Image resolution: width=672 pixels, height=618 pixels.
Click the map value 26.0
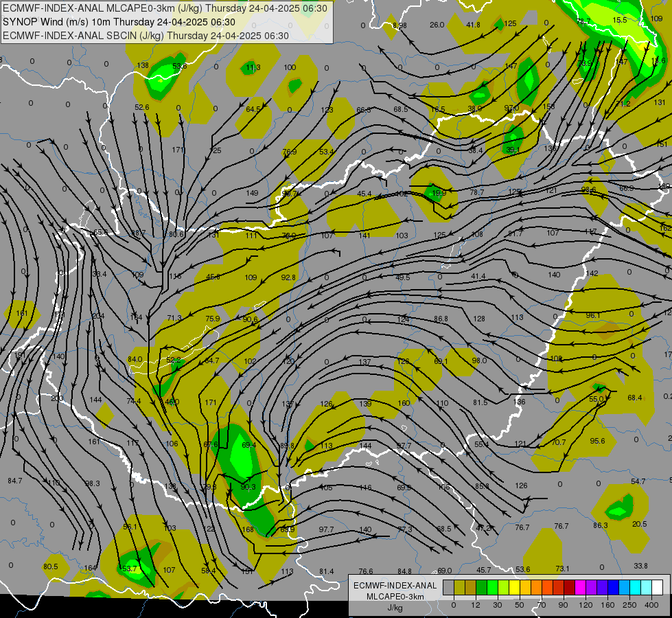tap(437, 25)
